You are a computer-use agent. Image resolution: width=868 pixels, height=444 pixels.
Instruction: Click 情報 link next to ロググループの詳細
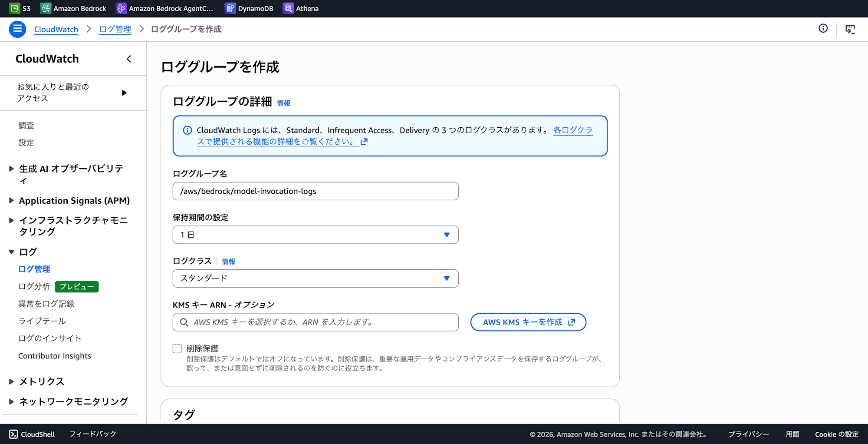coord(283,103)
